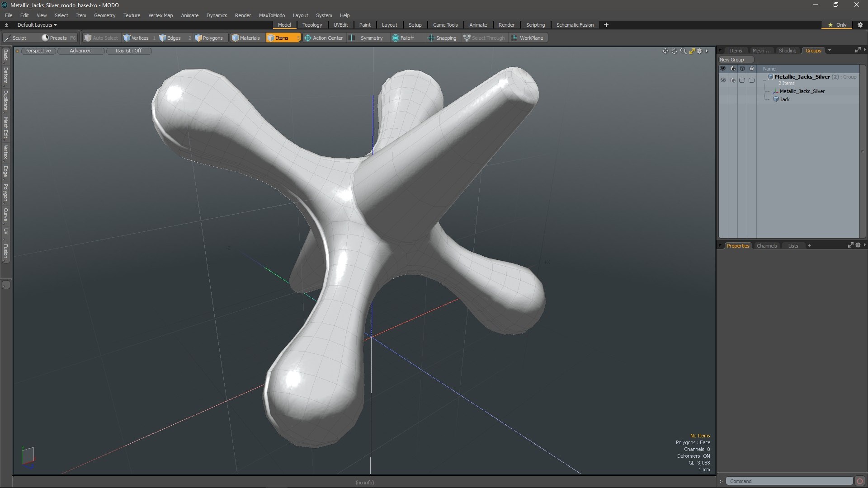Click the viewport zoom magnifier icon
868x488 pixels.
683,51
